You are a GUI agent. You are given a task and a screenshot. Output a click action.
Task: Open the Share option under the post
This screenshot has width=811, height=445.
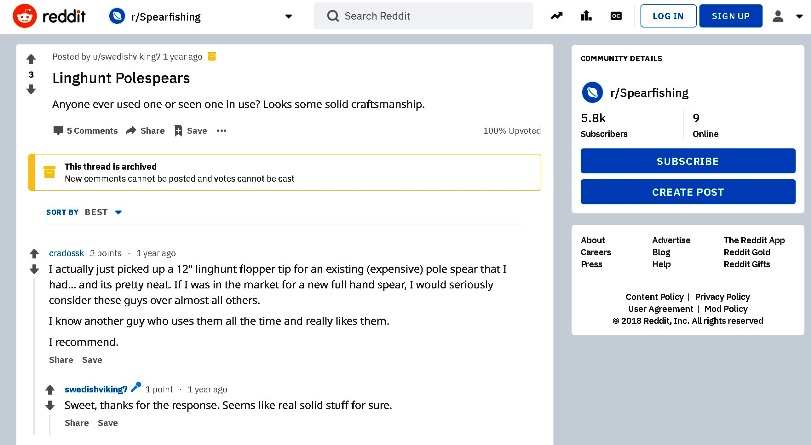(145, 131)
